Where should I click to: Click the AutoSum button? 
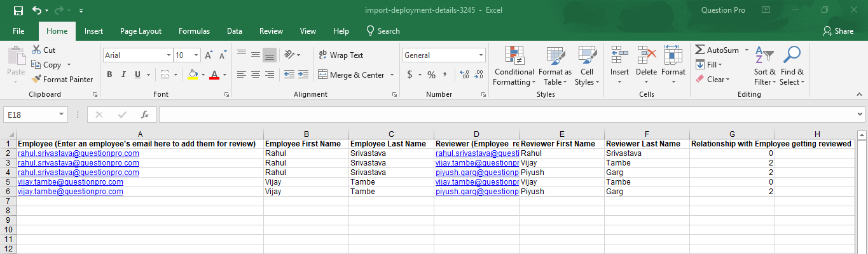pos(717,50)
